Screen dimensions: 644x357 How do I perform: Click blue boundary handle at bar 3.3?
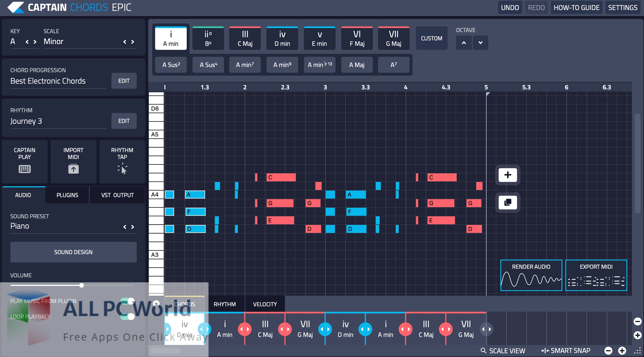click(365, 329)
